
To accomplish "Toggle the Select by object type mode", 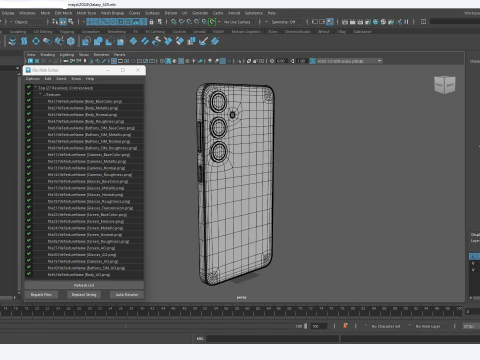I will [63, 22].
